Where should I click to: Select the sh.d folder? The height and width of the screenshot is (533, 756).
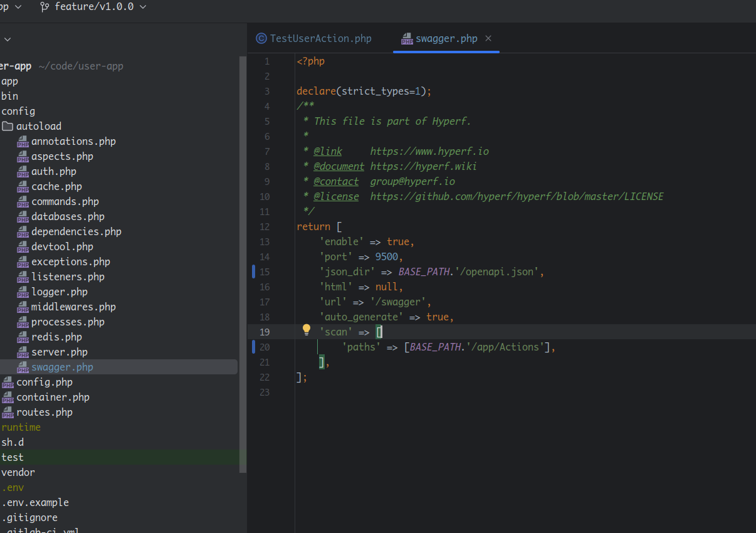pyautogui.click(x=13, y=442)
